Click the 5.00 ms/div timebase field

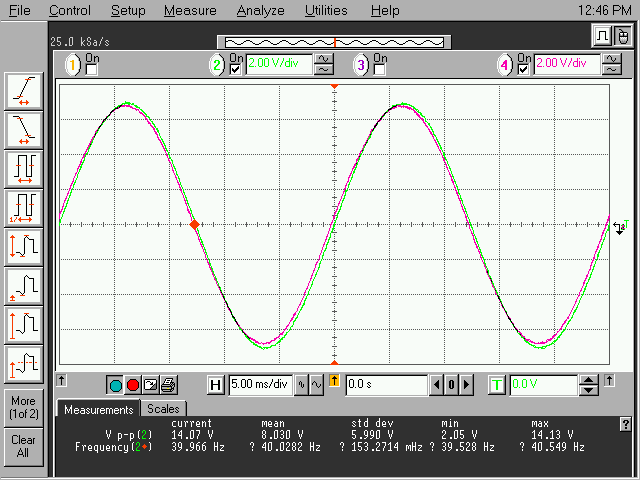[260, 385]
